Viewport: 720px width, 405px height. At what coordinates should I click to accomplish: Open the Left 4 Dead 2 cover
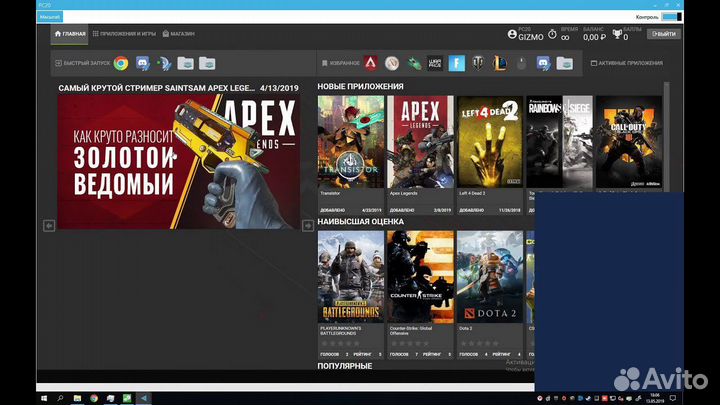coord(490,141)
